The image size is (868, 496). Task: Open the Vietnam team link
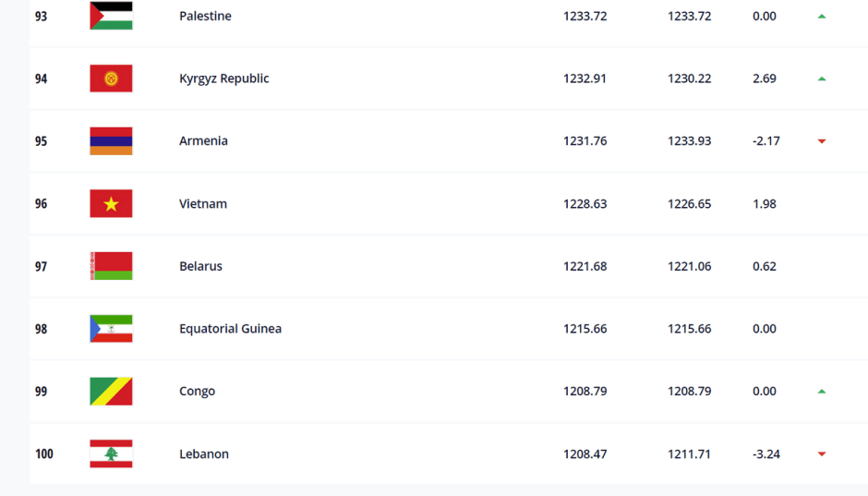[x=203, y=204]
